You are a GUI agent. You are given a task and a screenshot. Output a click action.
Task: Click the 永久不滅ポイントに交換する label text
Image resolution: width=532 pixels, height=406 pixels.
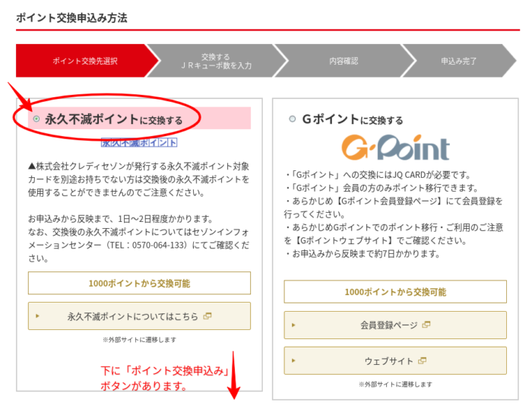pos(114,119)
